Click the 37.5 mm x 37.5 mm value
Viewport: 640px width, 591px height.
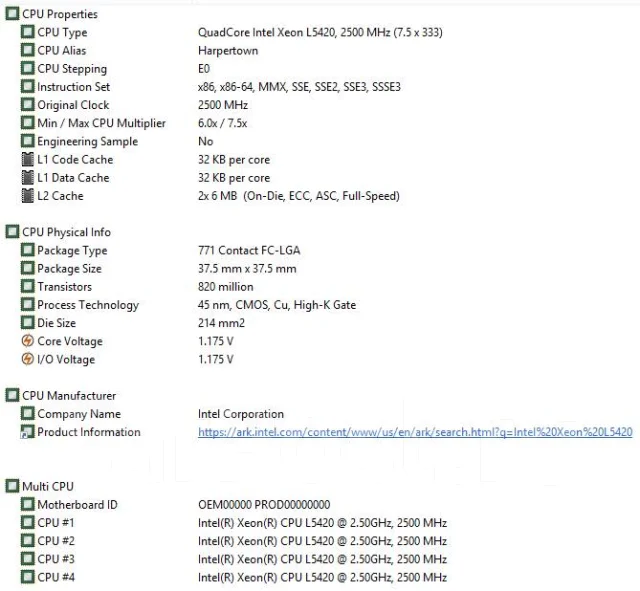(x=247, y=269)
